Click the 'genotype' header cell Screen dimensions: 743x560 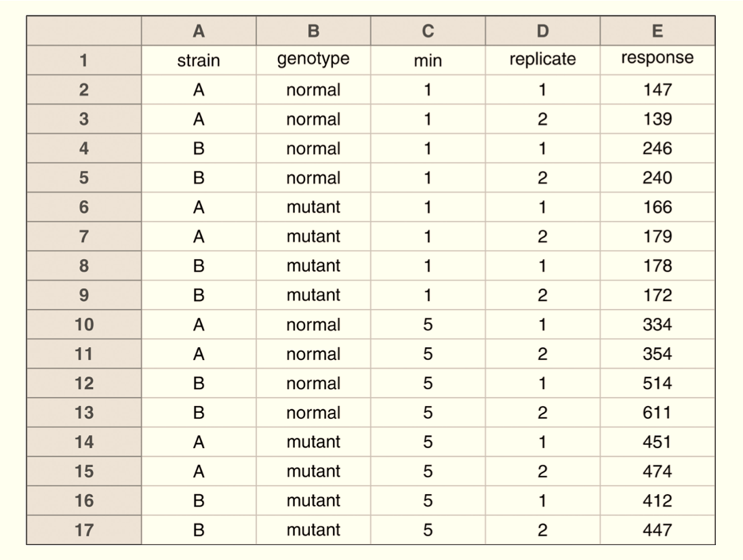coord(313,60)
